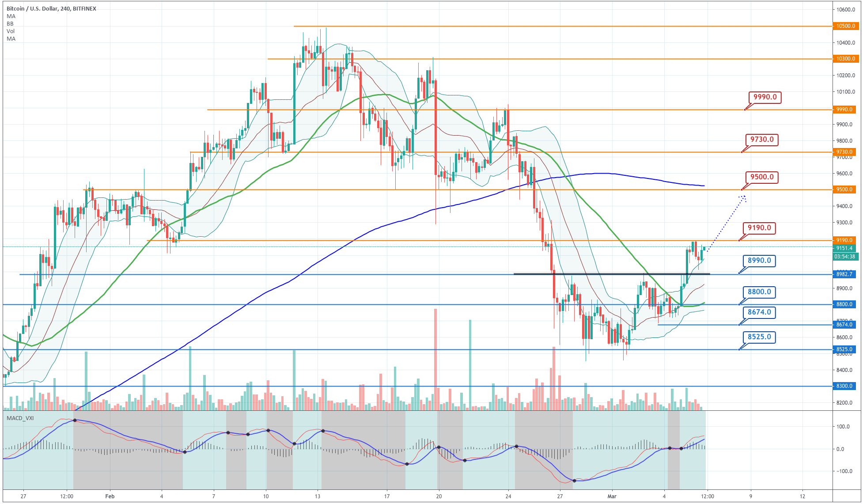The width and height of the screenshot is (863, 504).
Task: Click date 17 on the time axis
Action: click(x=387, y=496)
